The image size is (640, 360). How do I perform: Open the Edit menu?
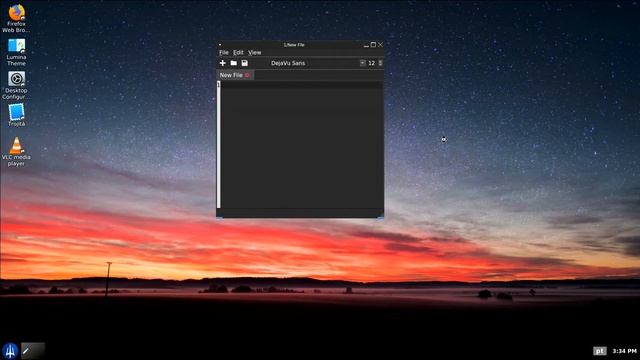(238, 52)
